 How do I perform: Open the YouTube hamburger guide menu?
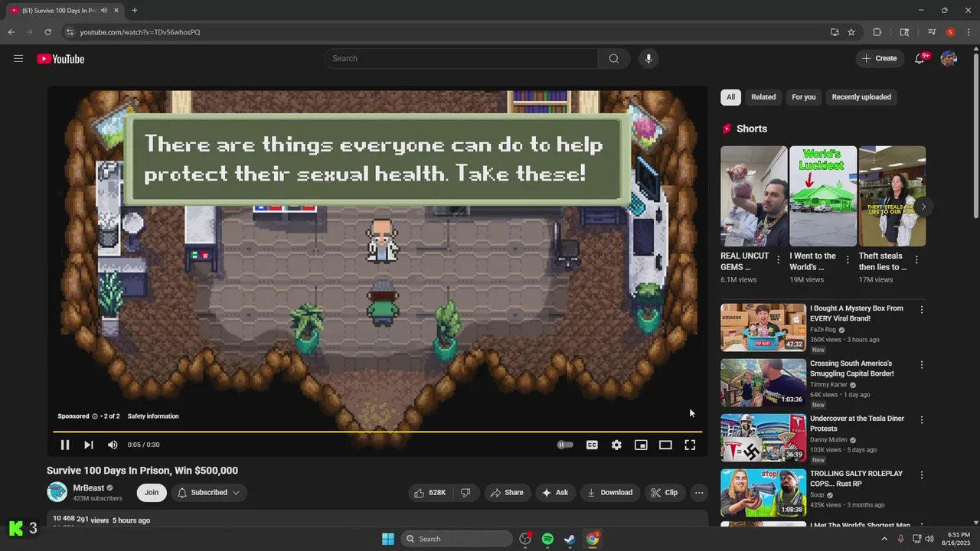click(18, 59)
